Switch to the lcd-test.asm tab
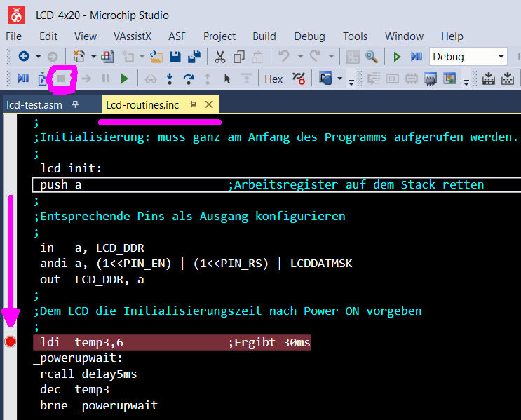This screenshot has width=521, height=420. pyautogui.click(x=34, y=105)
